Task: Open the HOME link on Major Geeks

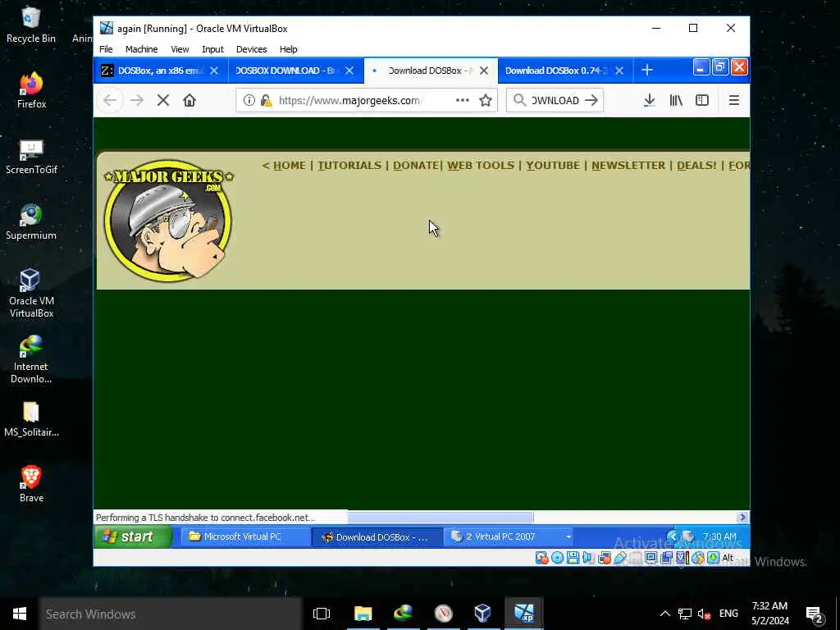Action: (290, 166)
